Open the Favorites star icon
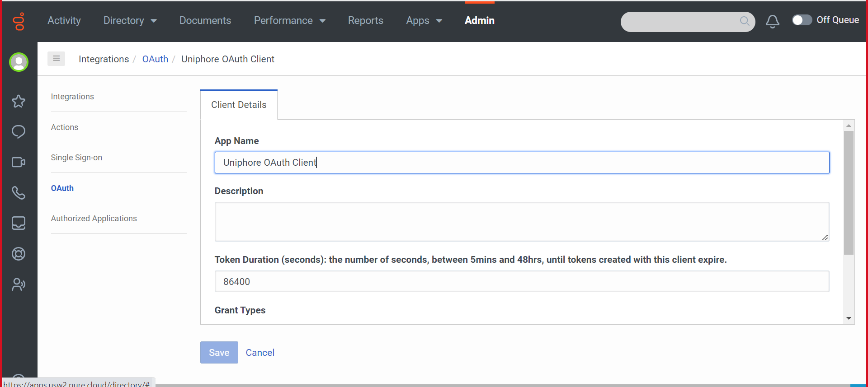 pyautogui.click(x=19, y=101)
